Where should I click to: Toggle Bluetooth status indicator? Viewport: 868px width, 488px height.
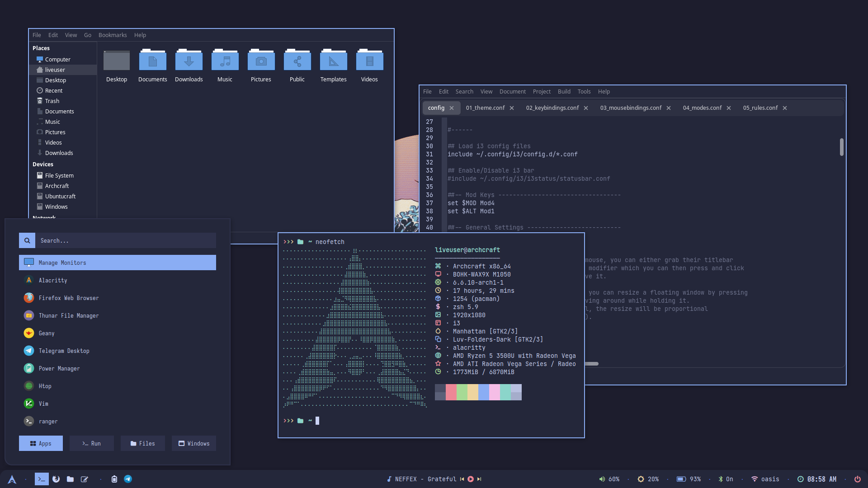pos(725,479)
